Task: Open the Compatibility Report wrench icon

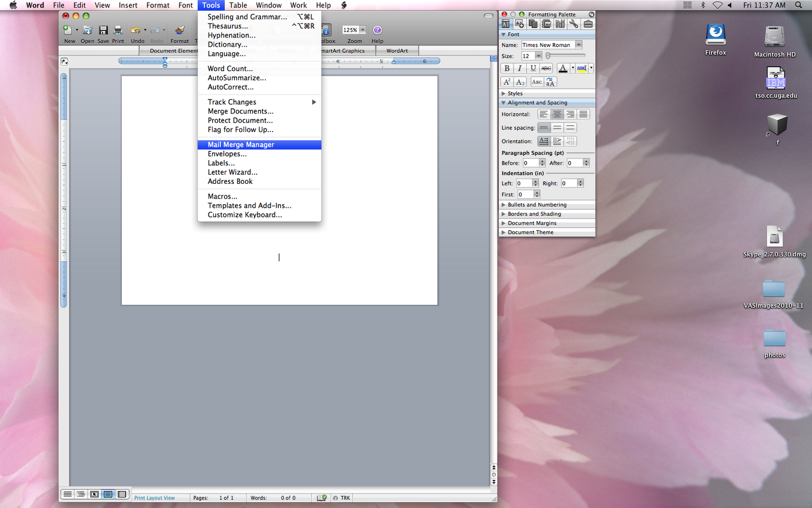Action: [573, 23]
